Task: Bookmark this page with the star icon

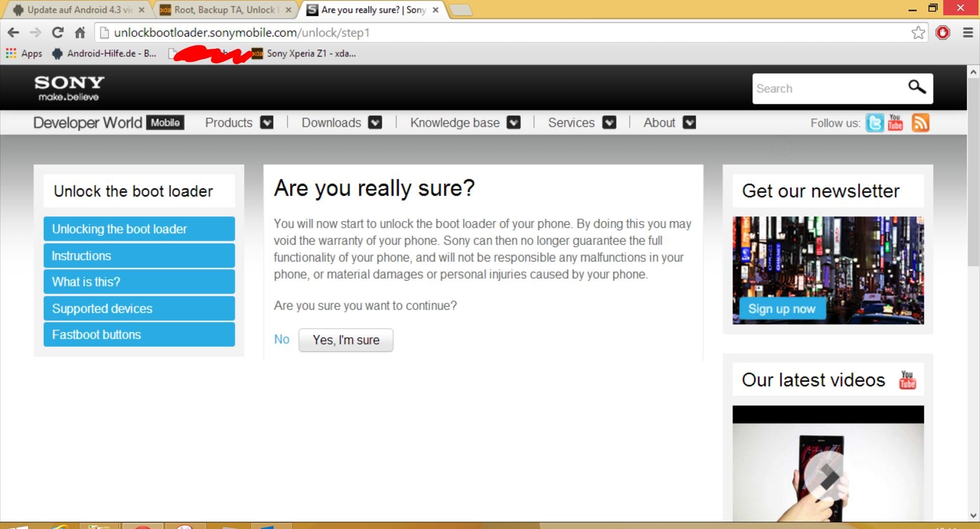Action: 918,33
